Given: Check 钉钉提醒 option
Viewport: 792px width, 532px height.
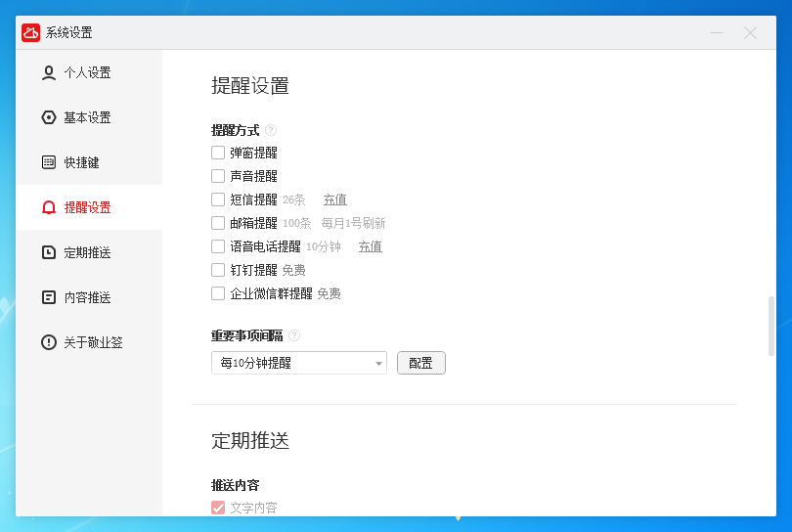Looking at the screenshot, I should click(218, 270).
